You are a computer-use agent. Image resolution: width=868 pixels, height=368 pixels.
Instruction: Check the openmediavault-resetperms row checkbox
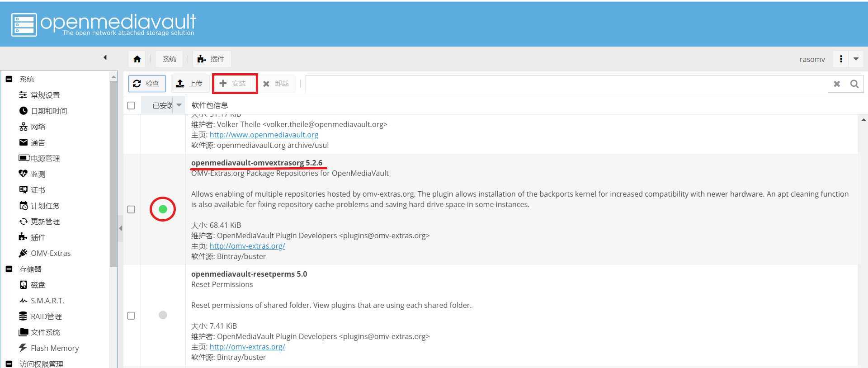[131, 316]
